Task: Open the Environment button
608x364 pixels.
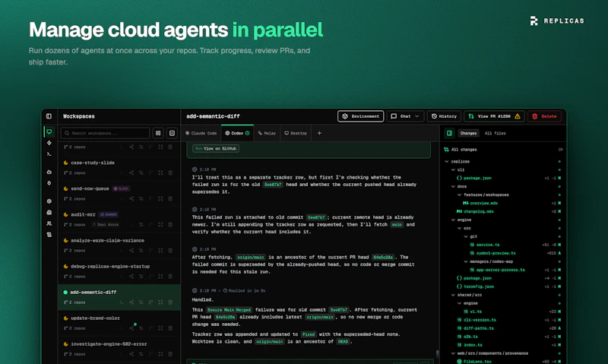Action: (x=360, y=116)
